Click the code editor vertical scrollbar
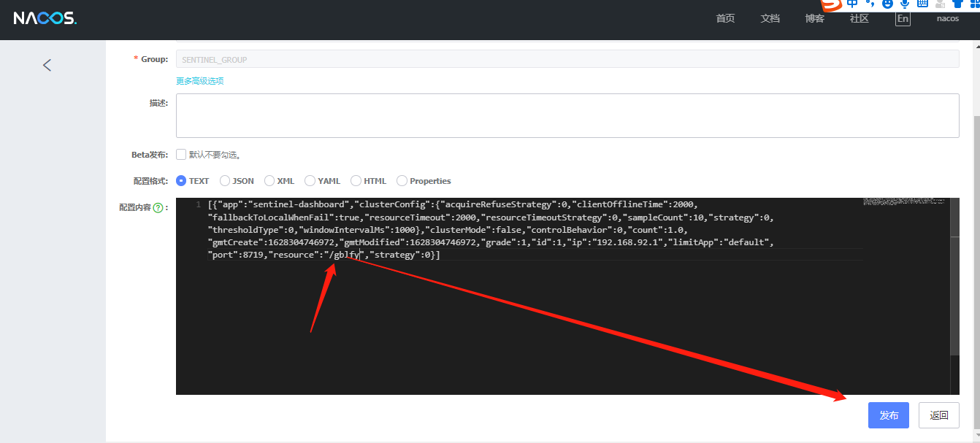The height and width of the screenshot is (443, 980). point(954,277)
